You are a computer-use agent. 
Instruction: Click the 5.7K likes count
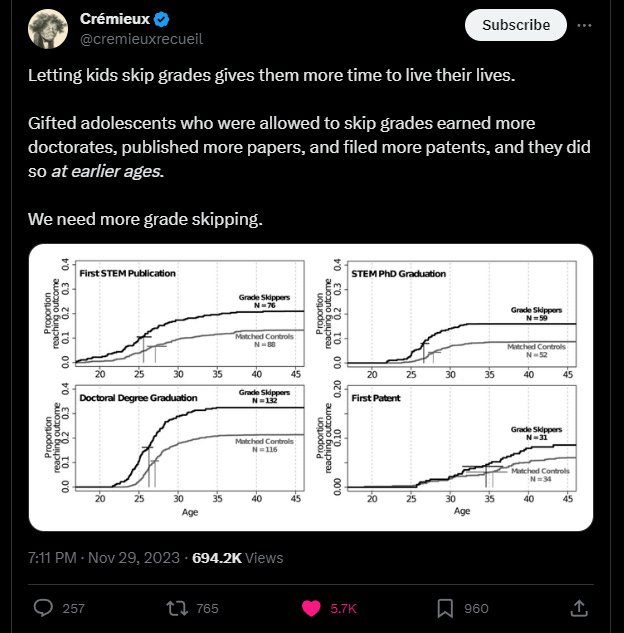coord(343,608)
